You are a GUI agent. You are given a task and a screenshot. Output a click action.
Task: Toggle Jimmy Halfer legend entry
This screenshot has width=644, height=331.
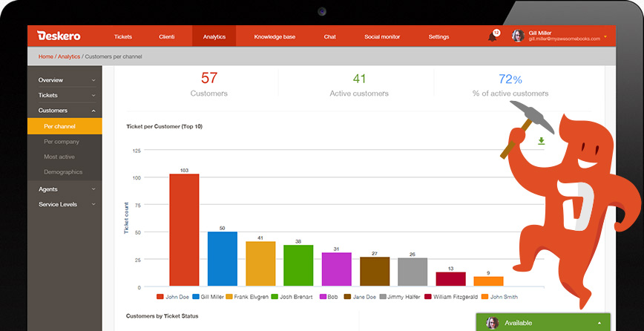pyautogui.click(x=400, y=297)
